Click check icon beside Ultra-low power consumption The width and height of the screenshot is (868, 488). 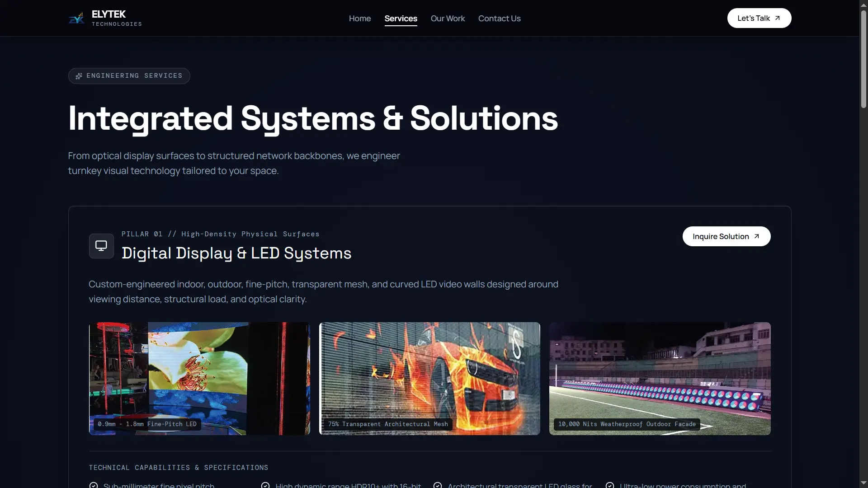[x=610, y=485]
